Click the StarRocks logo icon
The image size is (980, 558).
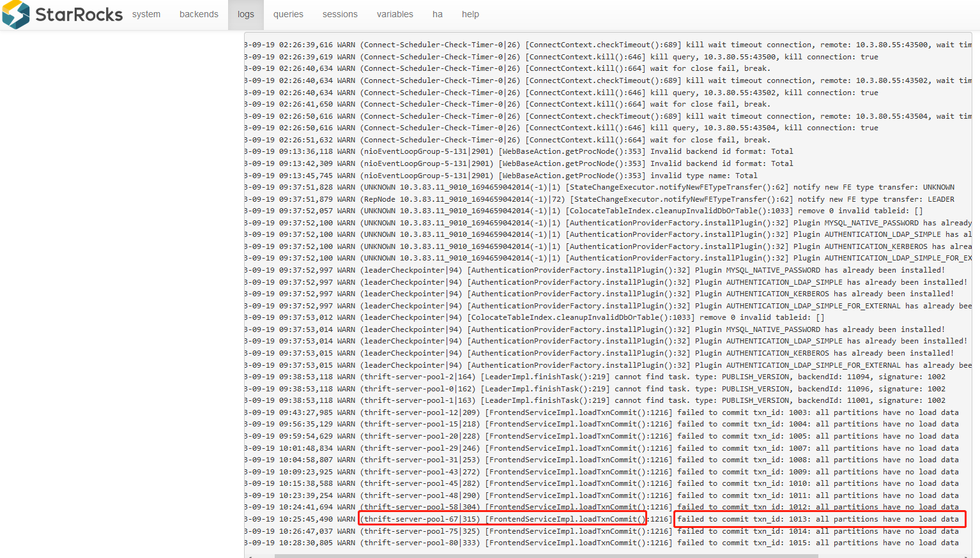tap(16, 15)
